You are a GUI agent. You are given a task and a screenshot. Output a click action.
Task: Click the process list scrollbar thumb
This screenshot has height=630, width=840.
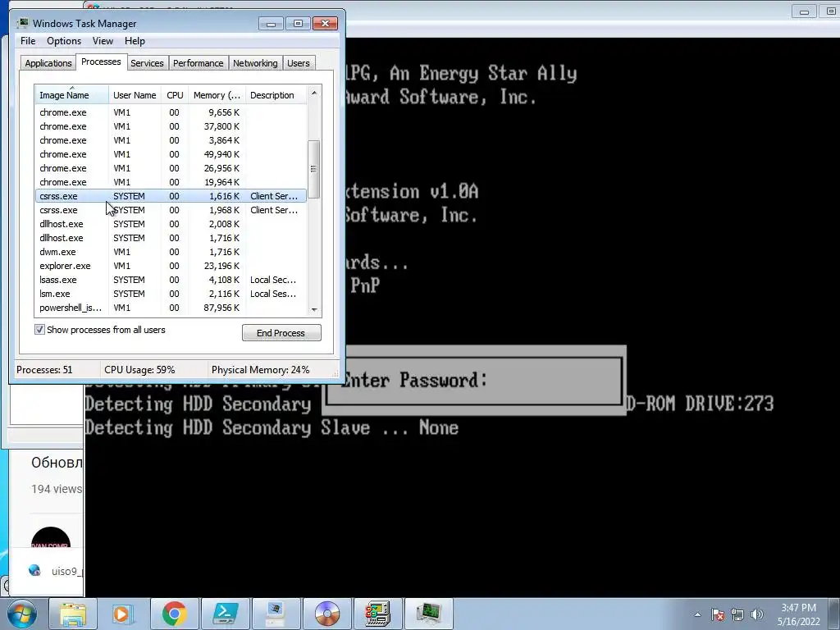(314, 169)
